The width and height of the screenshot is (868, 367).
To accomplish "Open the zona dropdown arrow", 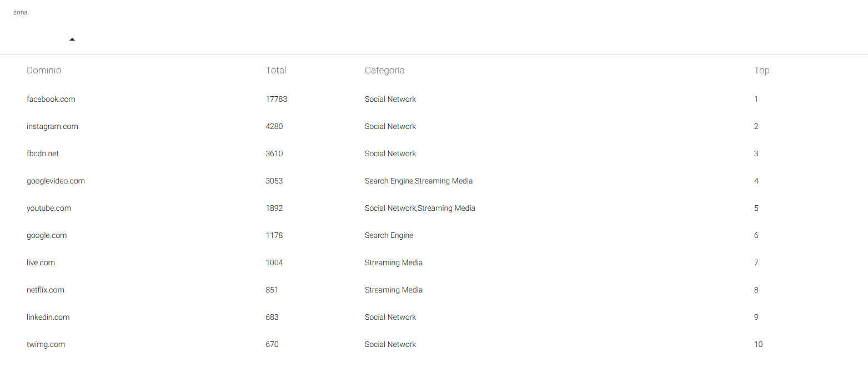I will (x=72, y=39).
